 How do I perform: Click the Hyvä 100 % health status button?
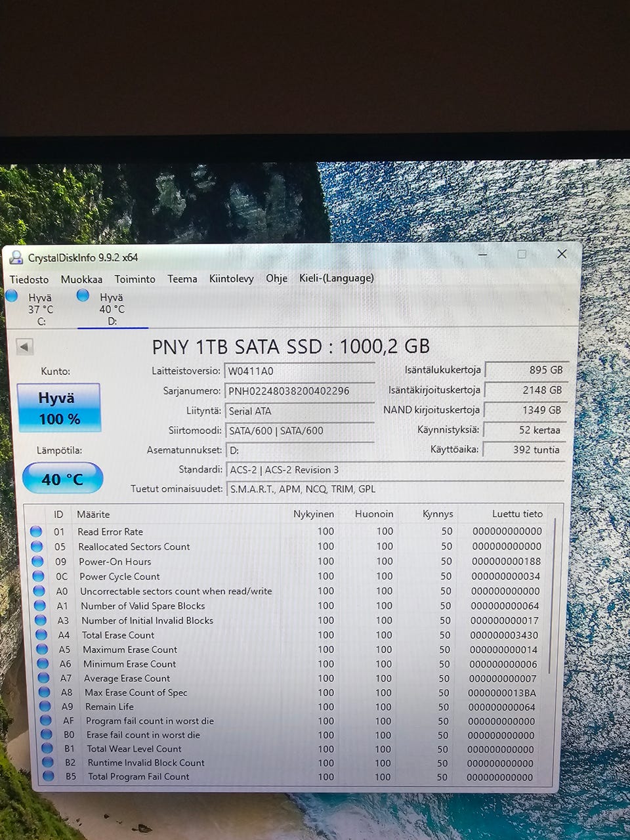click(58, 408)
